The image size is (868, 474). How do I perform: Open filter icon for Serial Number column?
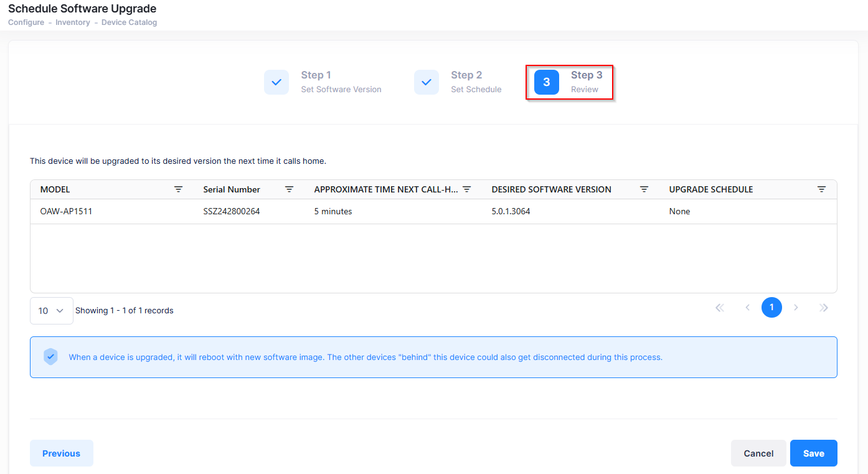tap(289, 189)
